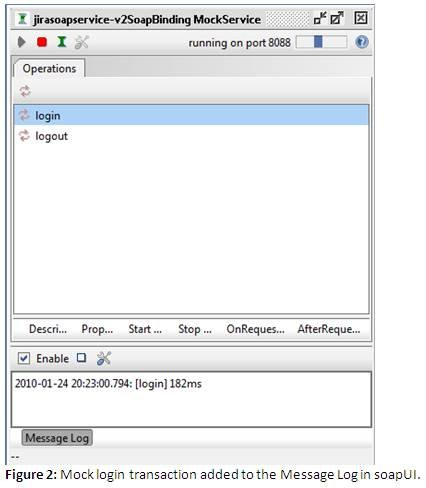Open help with the blue question mark
The height and width of the screenshot is (488, 426).
tap(362, 42)
